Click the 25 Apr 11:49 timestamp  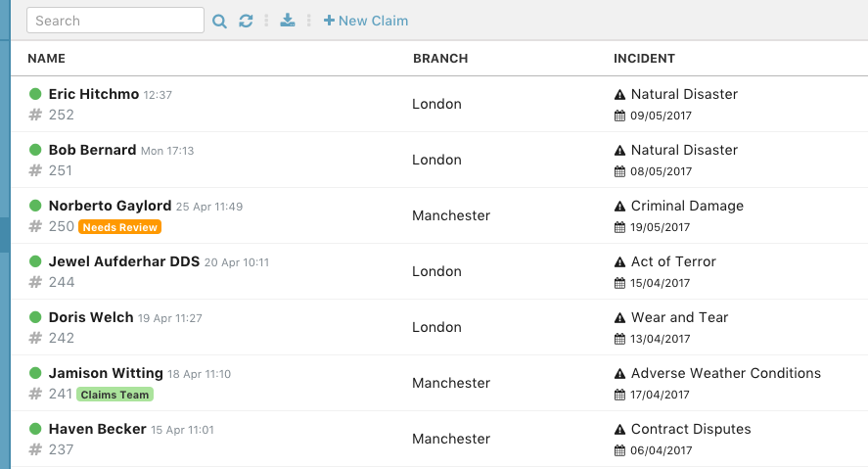(209, 207)
